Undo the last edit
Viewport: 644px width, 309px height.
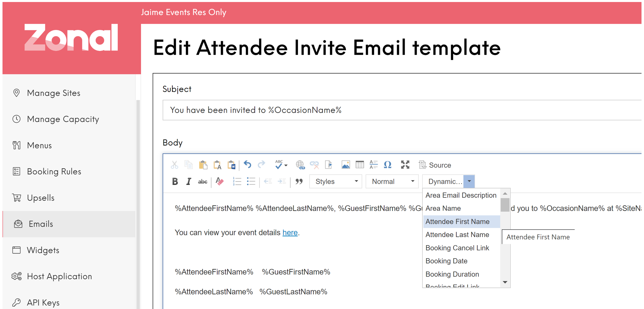point(247,164)
